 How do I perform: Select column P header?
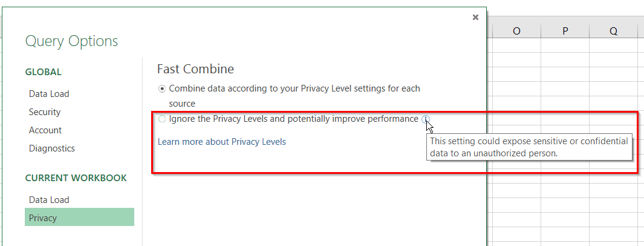pos(565,32)
